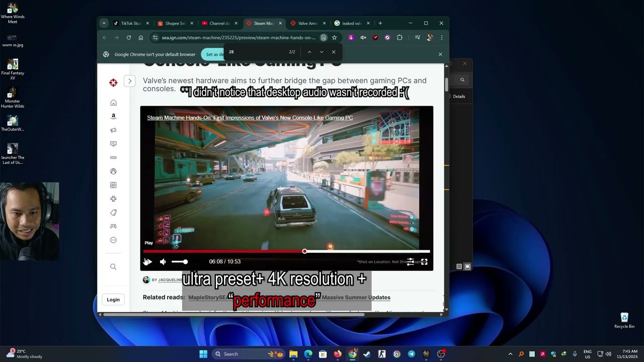Close the TikTok Studio tab
The image size is (644, 362).
pyautogui.click(x=147, y=23)
